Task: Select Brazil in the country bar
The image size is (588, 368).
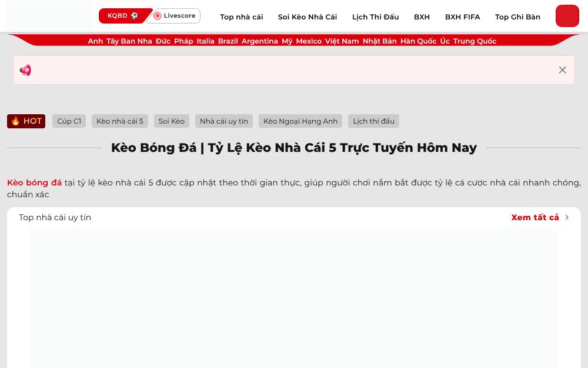Action: (x=228, y=41)
